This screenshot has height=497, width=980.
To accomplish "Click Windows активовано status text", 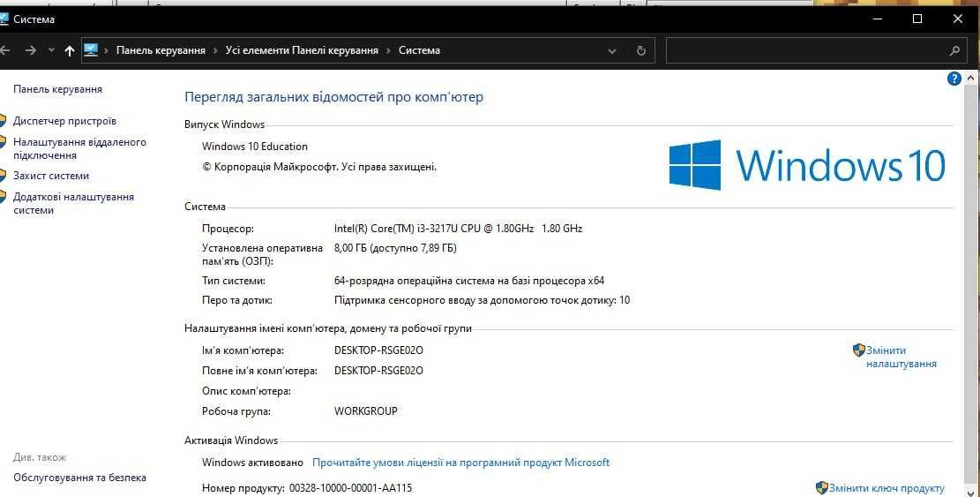I will 252,463.
